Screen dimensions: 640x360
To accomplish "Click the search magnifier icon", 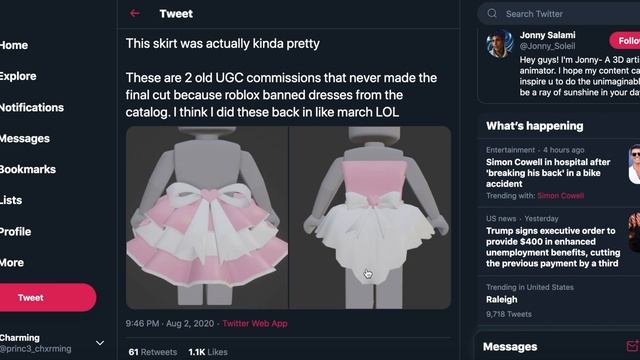I will [492, 13].
